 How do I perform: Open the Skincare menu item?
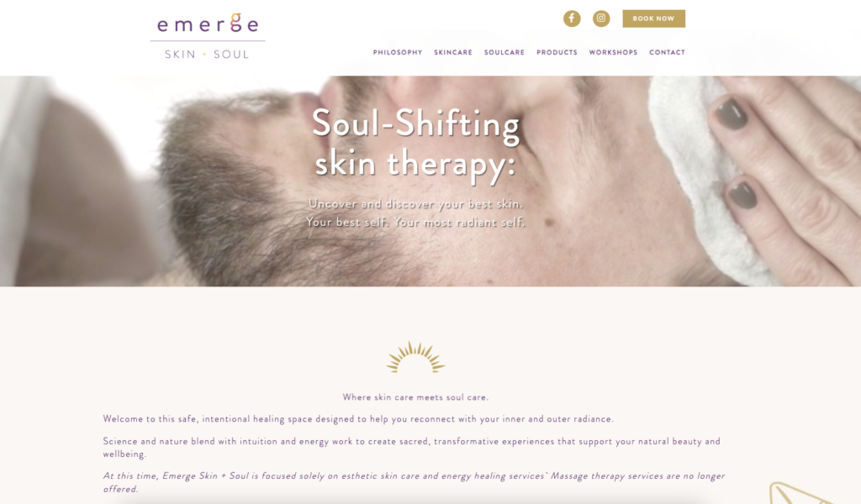pos(453,53)
